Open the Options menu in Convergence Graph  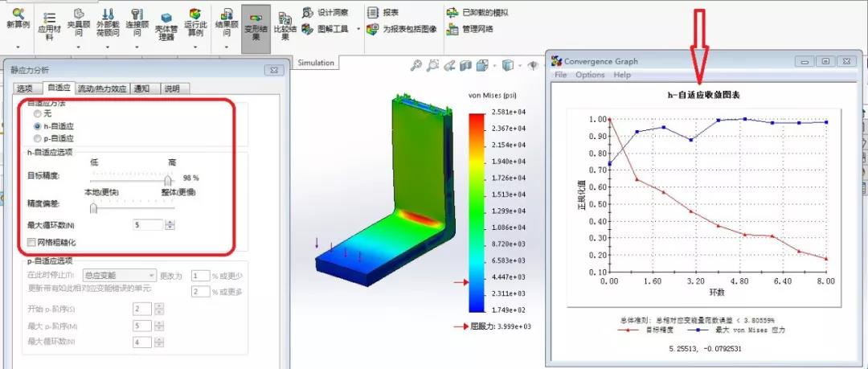point(590,75)
